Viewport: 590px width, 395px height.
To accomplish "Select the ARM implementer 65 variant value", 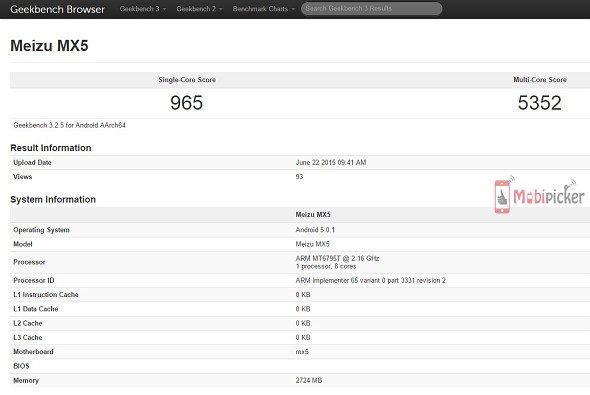I will point(371,280).
